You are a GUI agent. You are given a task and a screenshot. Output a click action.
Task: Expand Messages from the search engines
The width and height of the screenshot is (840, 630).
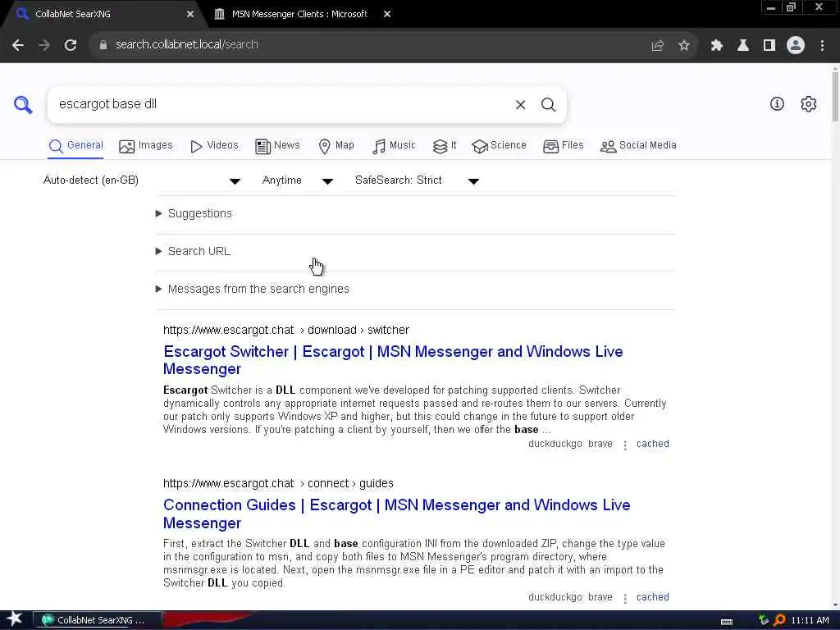(x=253, y=290)
